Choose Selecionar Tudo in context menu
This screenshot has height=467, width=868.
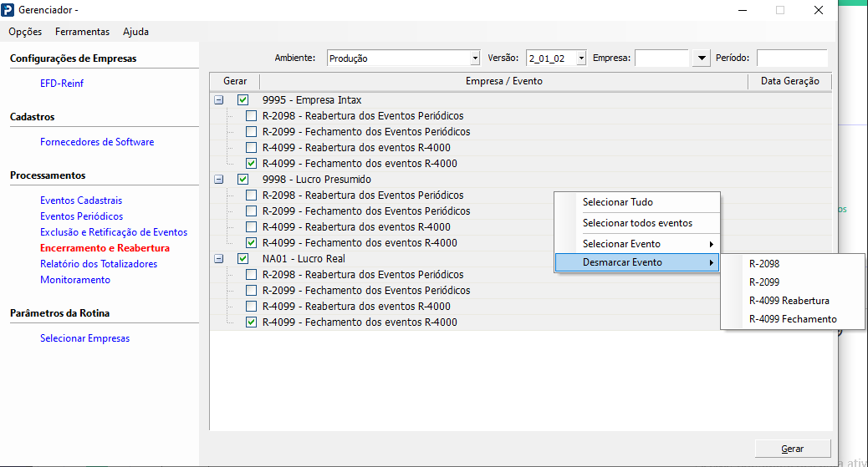click(618, 202)
